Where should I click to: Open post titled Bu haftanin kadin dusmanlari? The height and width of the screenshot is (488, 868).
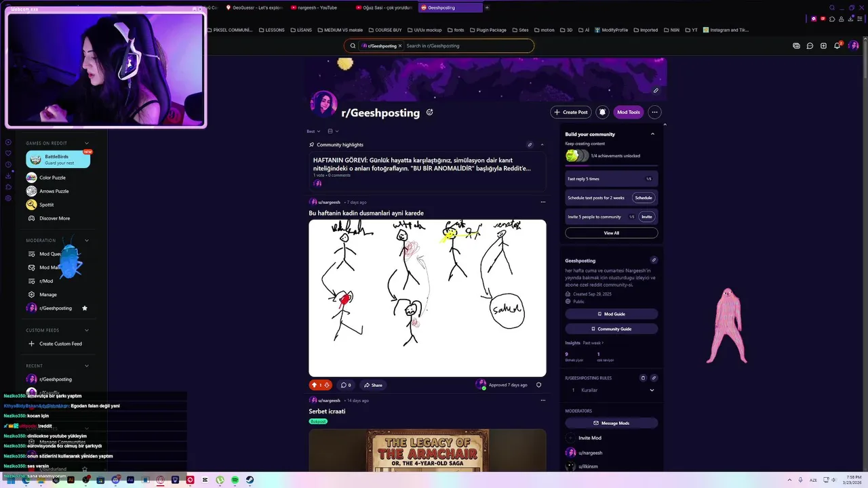366,213
